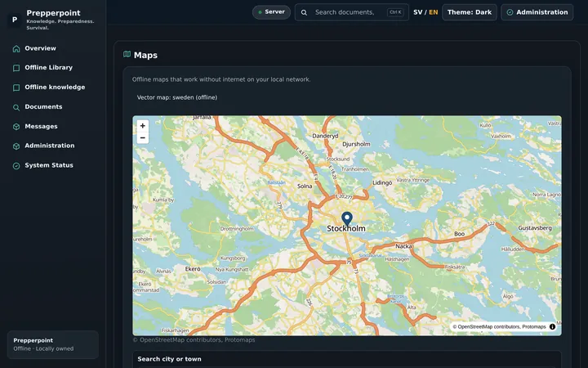Click the Search city or town heading

pyautogui.click(x=170, y=359)
